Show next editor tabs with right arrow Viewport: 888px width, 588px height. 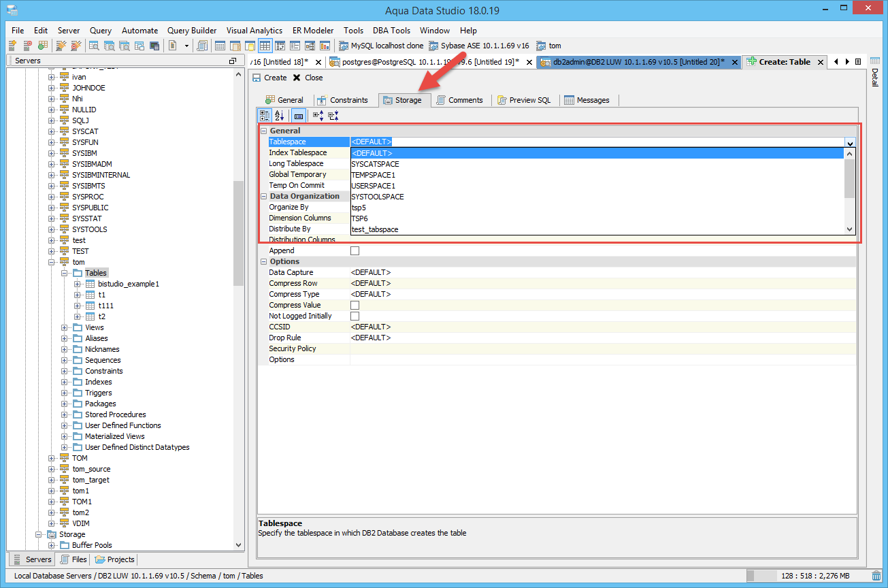(846, 61)
